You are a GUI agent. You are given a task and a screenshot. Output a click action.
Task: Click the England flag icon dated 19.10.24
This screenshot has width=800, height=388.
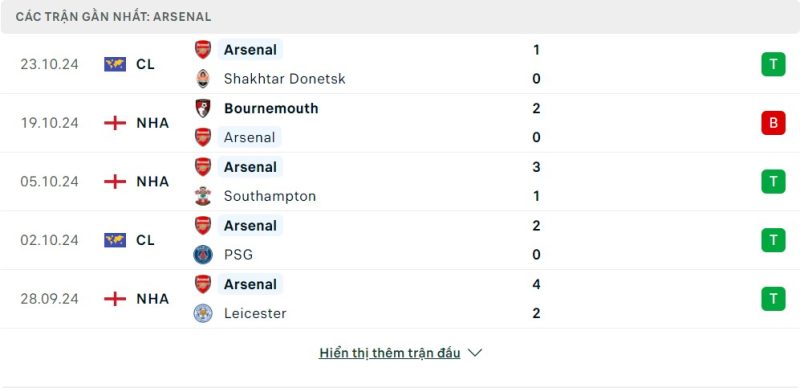coord(115,123)
